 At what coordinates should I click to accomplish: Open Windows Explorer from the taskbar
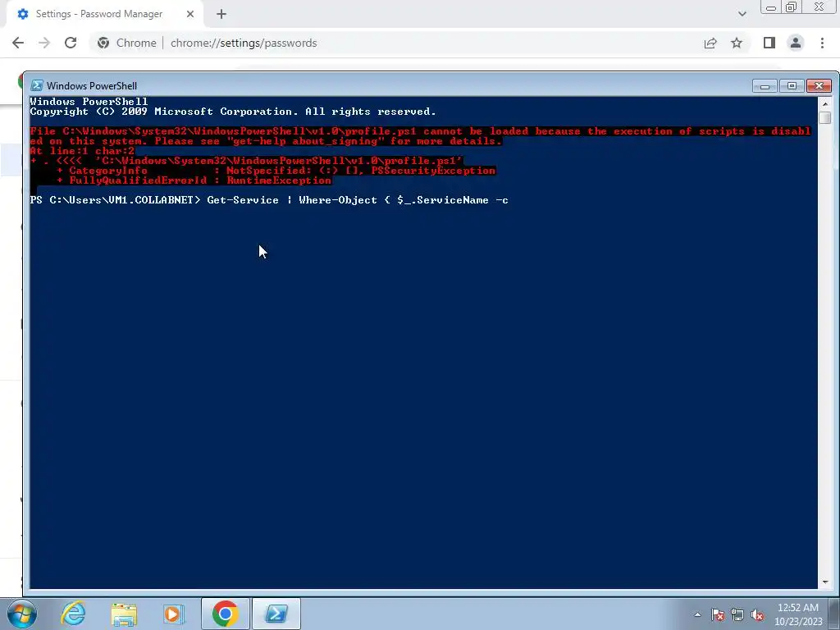124,614
